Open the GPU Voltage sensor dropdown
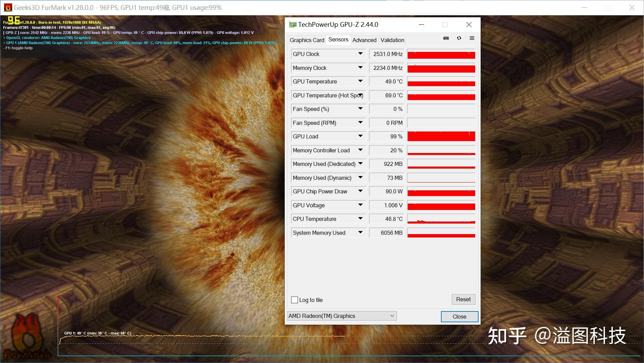 pos(360,205)
